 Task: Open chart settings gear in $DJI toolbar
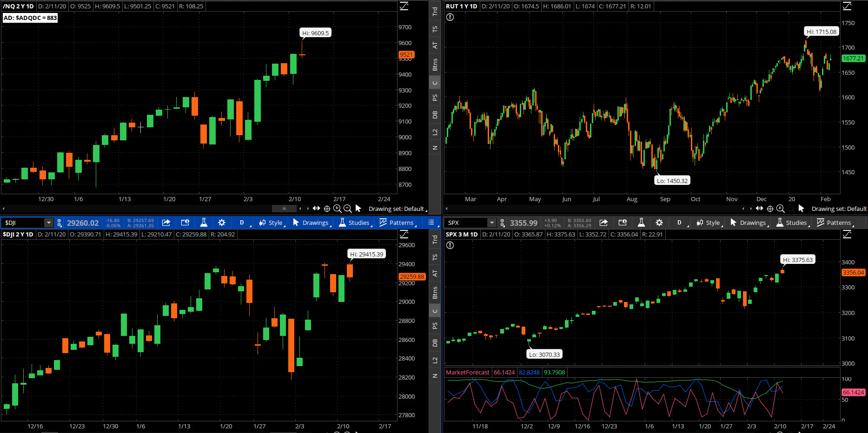[x=222, y=223]
